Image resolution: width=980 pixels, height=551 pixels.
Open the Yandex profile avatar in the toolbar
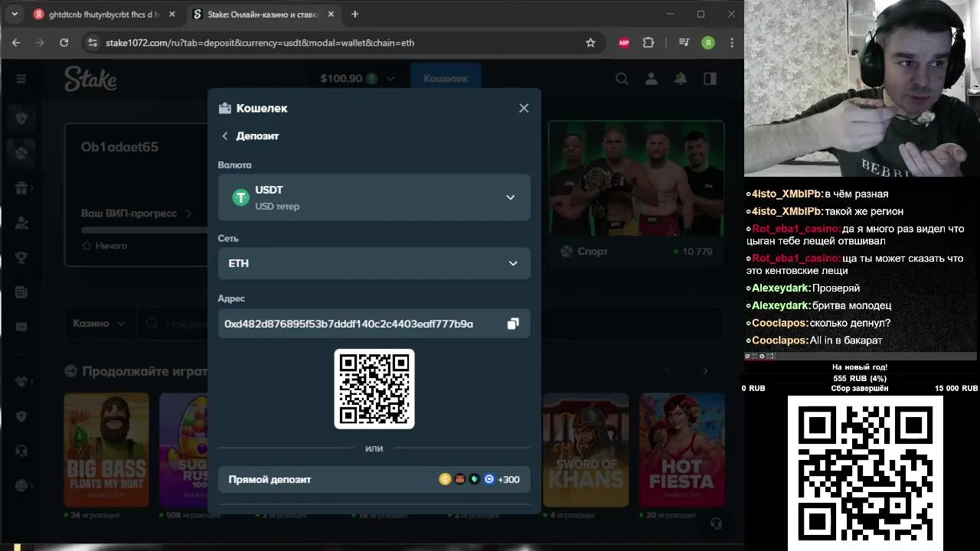pos(708,43)
